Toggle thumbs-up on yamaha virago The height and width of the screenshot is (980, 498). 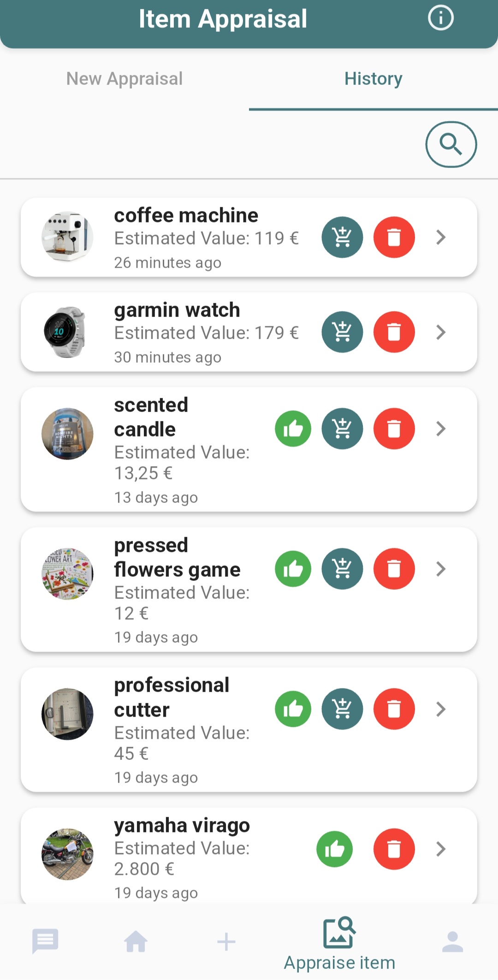(x=334, y=849)
